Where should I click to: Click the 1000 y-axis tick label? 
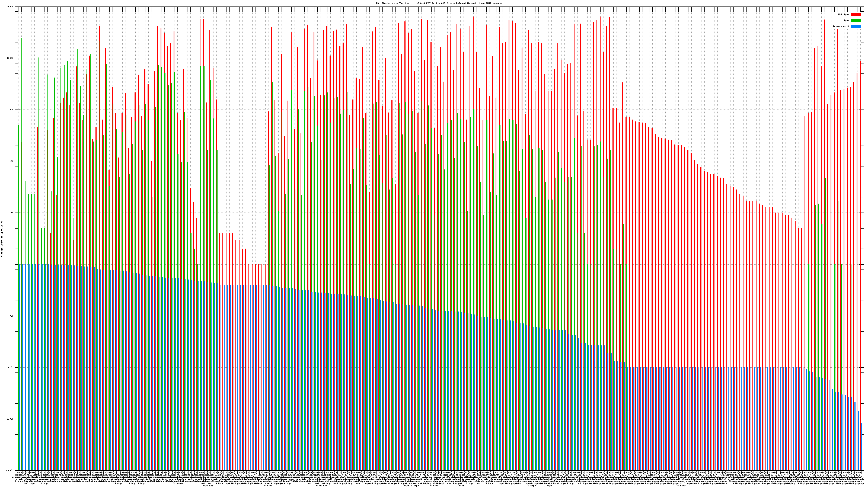tap(11, 110)
